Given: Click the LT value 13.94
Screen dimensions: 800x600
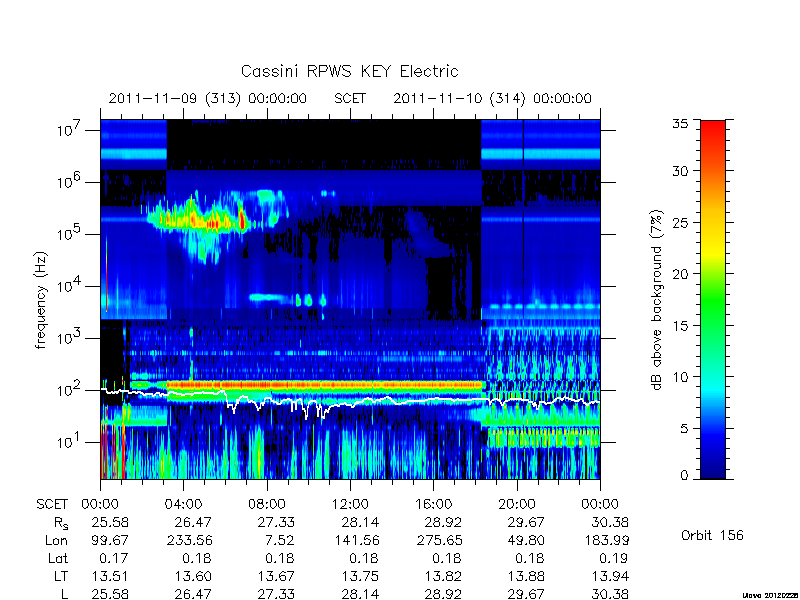Looking at the screenshot, I should (x=610, y=576).
